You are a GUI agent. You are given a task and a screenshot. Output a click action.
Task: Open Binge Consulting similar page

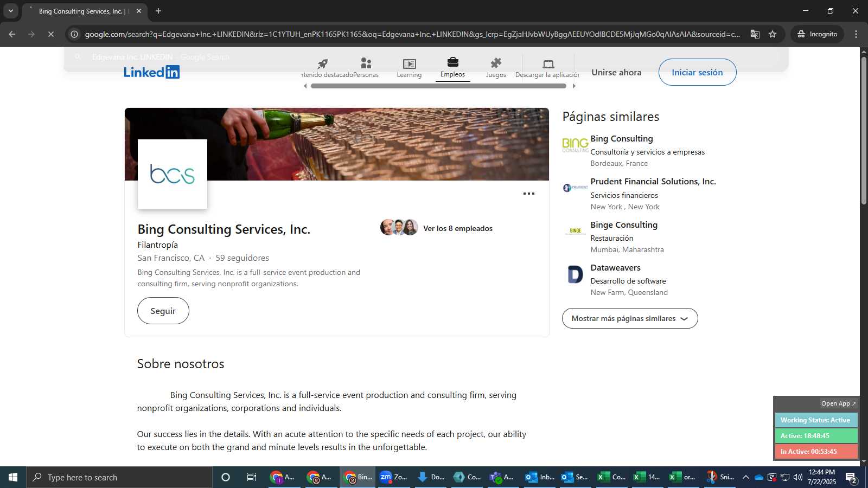(x=624, y=224)
